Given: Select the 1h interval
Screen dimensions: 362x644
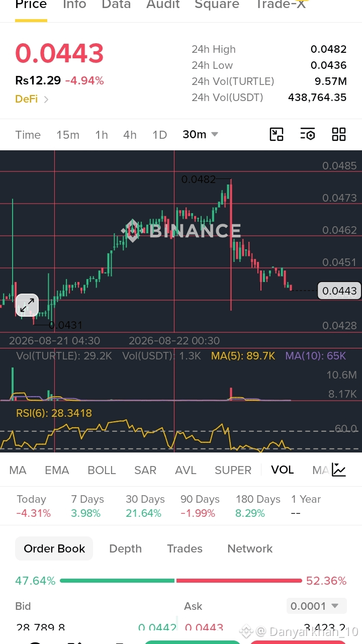Looking at the screenshot, I should tap(102, 135).
